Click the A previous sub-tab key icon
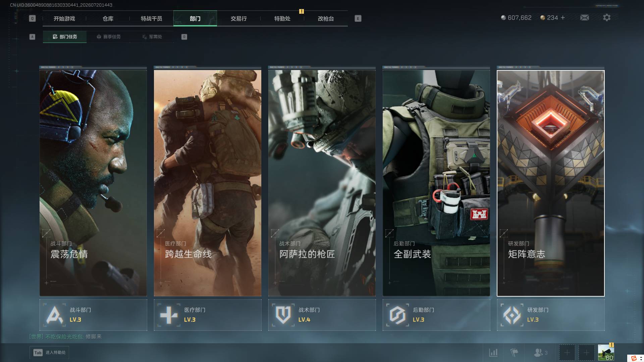Screen dimensions: 644x362 click(32, 37)
